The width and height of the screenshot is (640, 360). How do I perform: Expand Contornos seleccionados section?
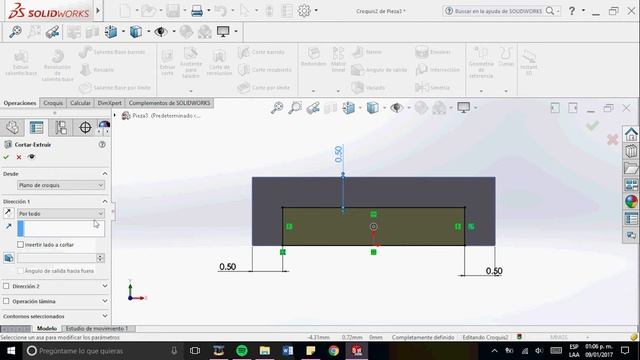coord(105,316)
